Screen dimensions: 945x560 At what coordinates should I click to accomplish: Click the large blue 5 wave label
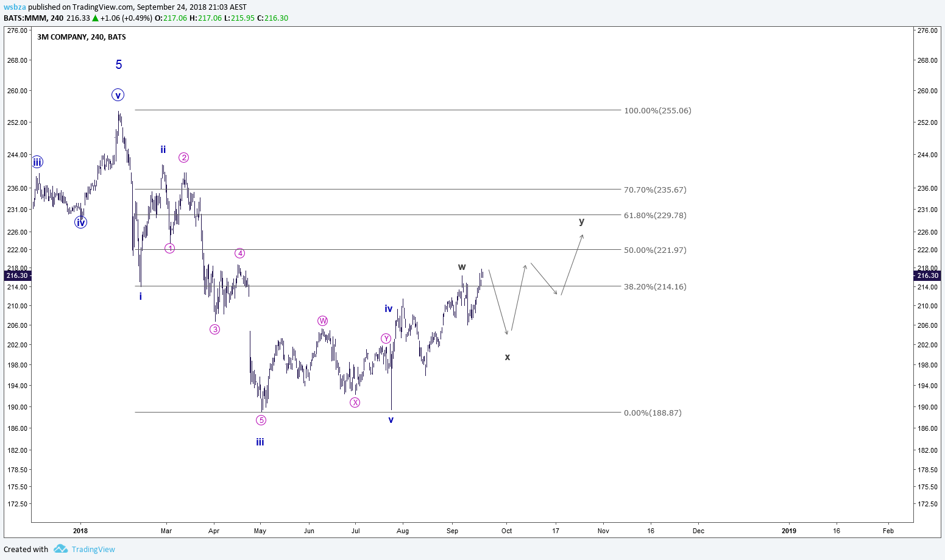coord(119,65)
